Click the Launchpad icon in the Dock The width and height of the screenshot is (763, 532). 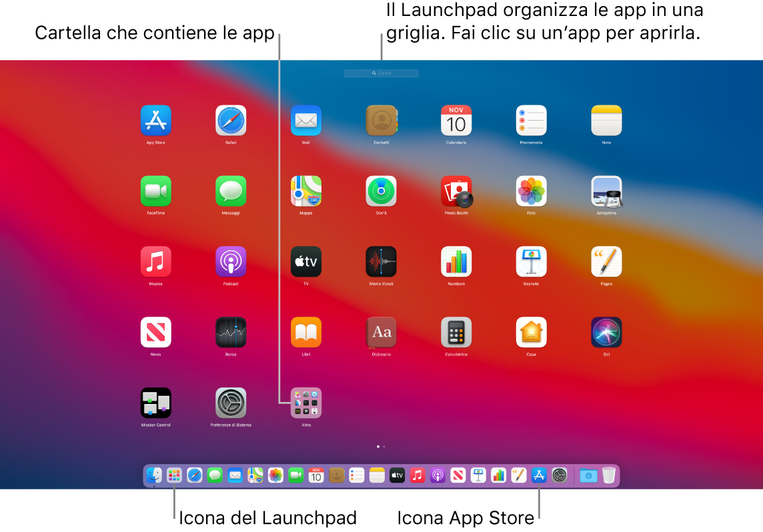(174, 475)
